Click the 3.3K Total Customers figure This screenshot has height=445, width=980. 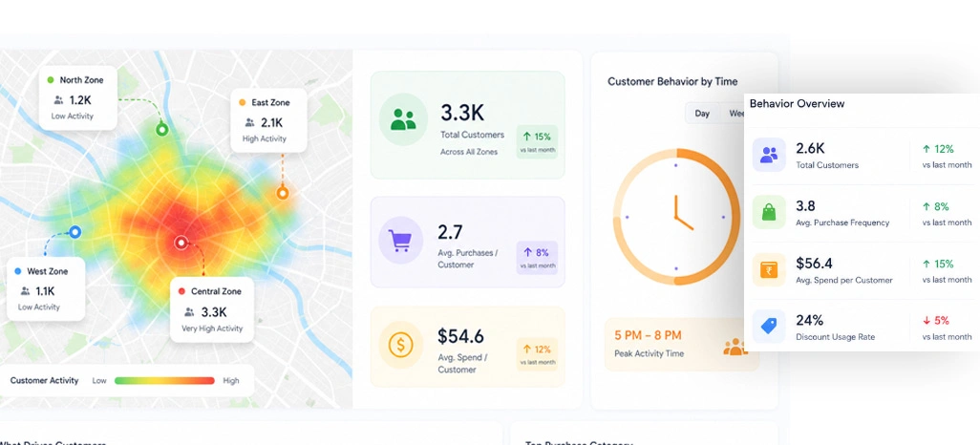pyautogui.click(x=462, y=113)
